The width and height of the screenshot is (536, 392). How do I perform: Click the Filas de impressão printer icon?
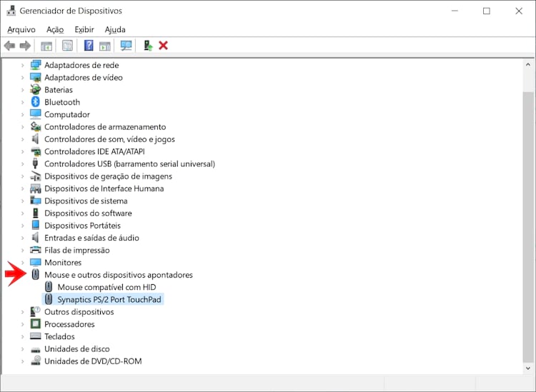pyautogui.click(x=35, y=250)
